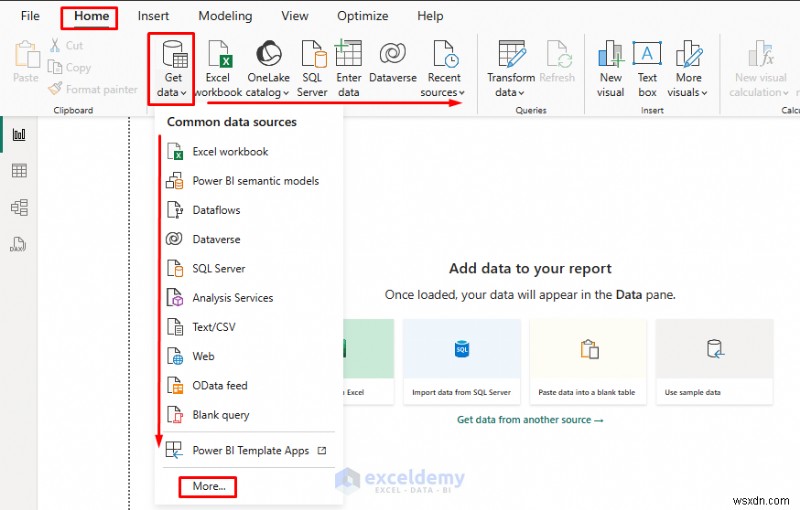Switch to the Optimize tab

[x=363, y=16]
